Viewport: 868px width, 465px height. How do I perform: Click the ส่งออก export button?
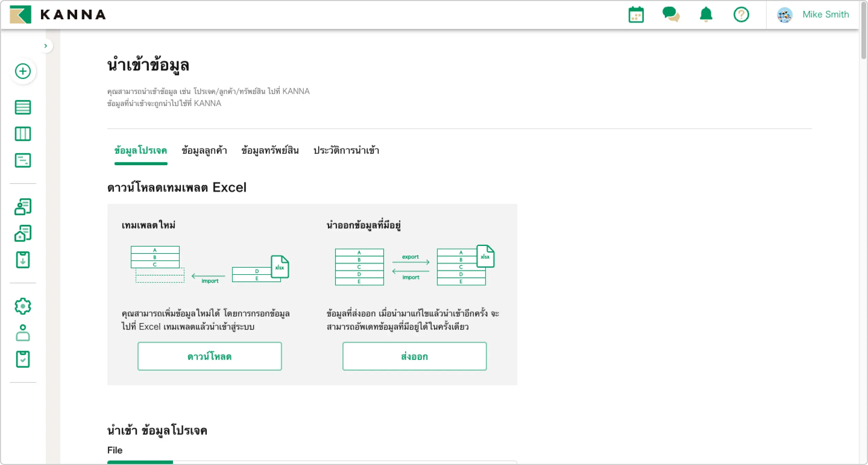pos(414,356)
